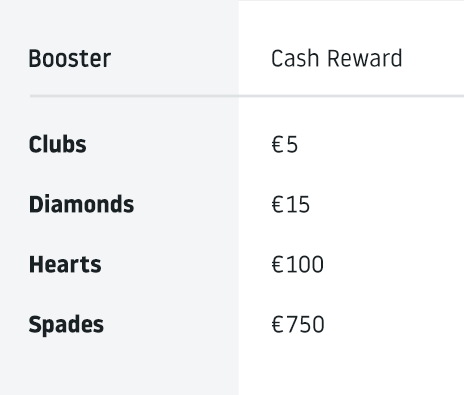464x395 pixels.
Task: Click empty white area below the €750 value
Action: pyautogui.click(x=351, y=367)
